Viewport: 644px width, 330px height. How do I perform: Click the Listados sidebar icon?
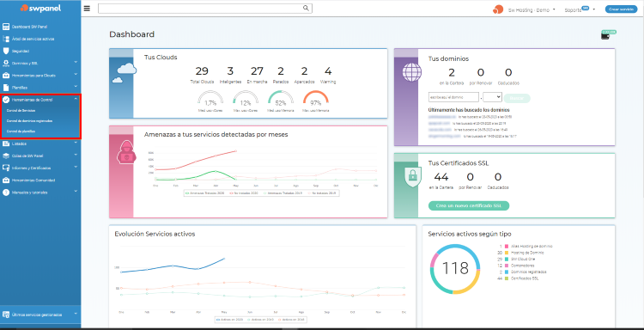click(x=6, y=144)
